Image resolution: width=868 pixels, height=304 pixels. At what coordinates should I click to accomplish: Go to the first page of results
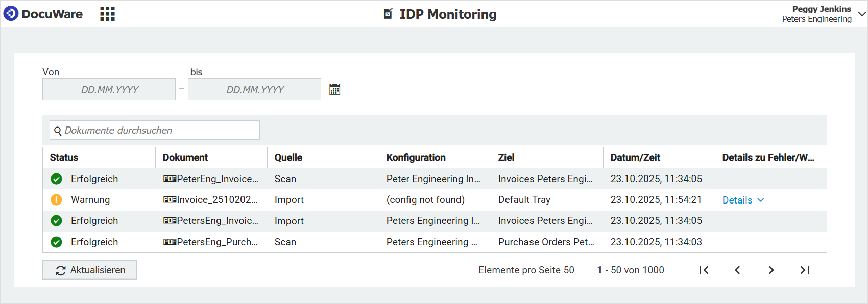(704, 270)
